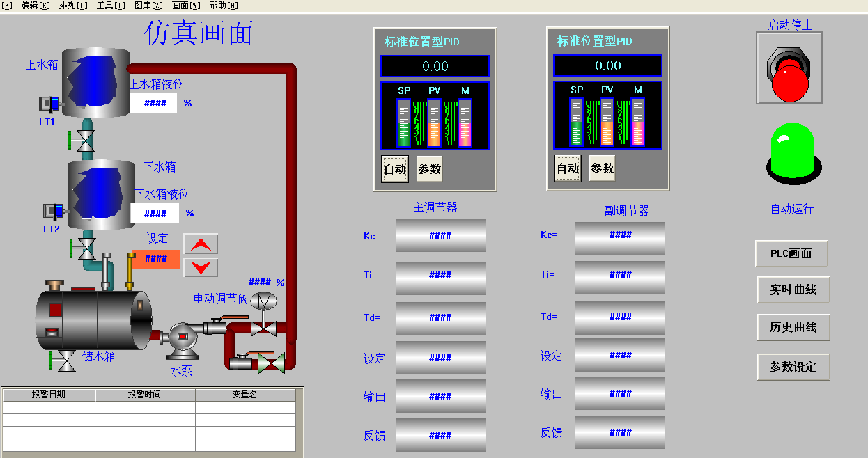
Task: Click main regulator Td value field
Action: pyautogui.click(x=441, y=319)
